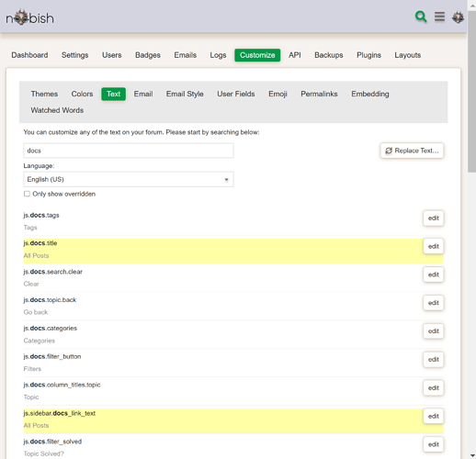The height and width of the screenshot is (459, 476).
Task: Open Watched Words sub-tab
Action: [57, 110]
